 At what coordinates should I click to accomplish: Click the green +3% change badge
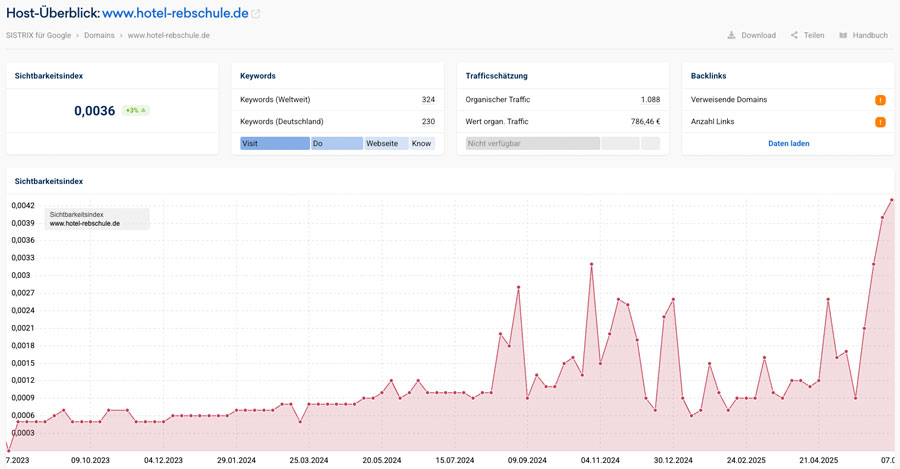point(136,110)
